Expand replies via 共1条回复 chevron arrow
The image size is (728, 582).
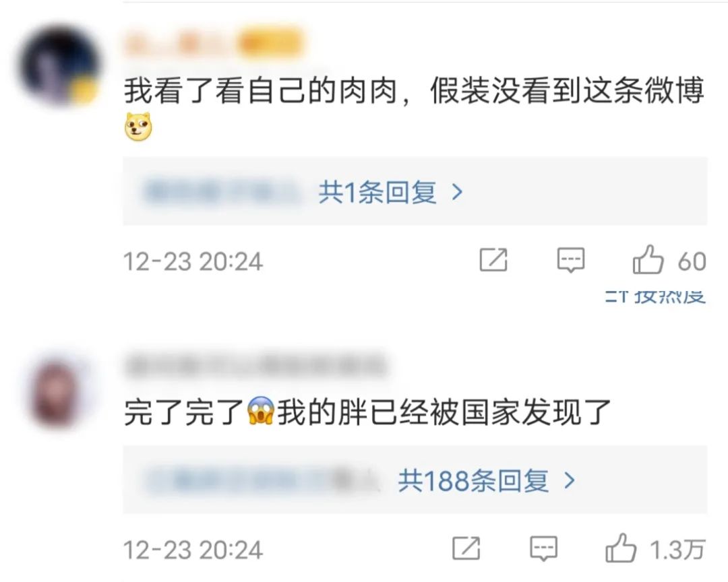point(457,192)
